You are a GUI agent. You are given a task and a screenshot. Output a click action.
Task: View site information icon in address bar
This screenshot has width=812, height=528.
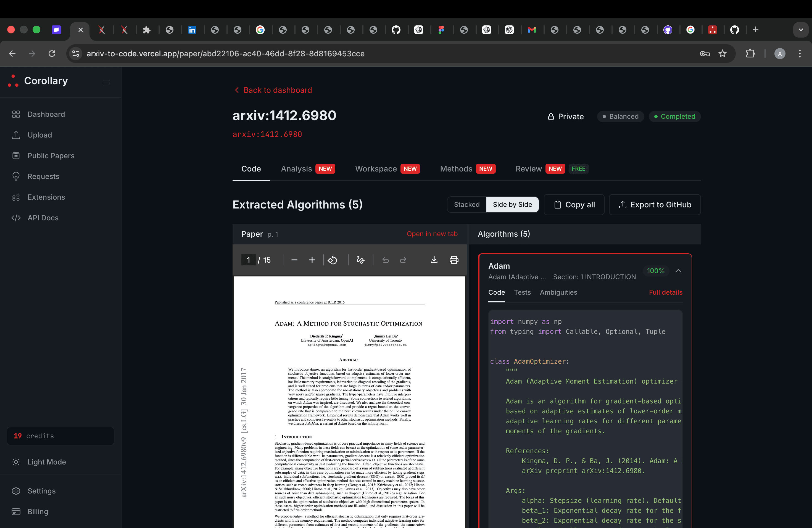pos(76,54)
